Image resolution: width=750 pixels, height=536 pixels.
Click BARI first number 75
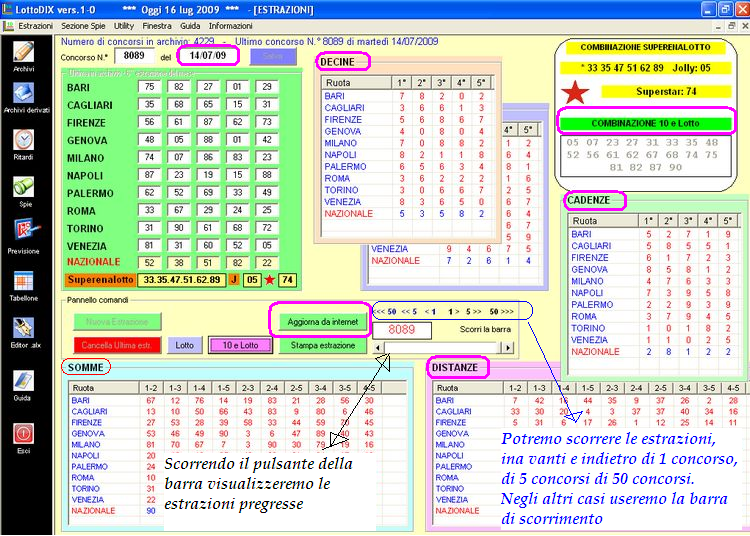tap(149, 87)
